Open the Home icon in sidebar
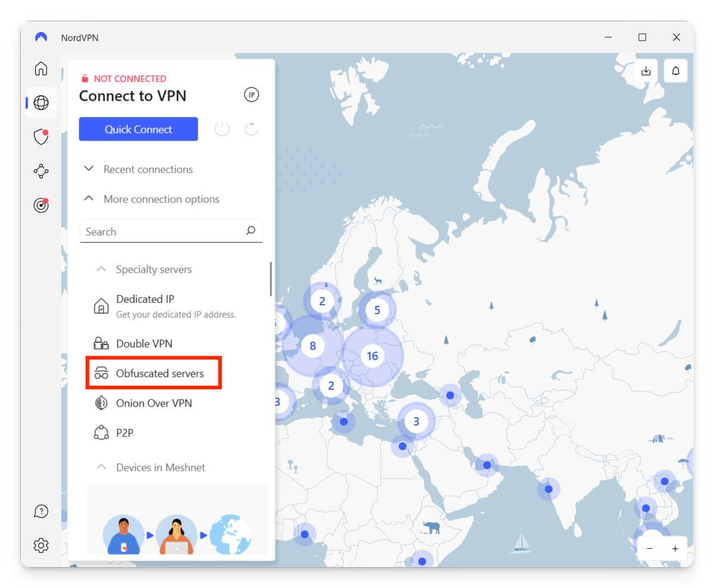Viewport: 714px width, 588px height. point(41,68)
